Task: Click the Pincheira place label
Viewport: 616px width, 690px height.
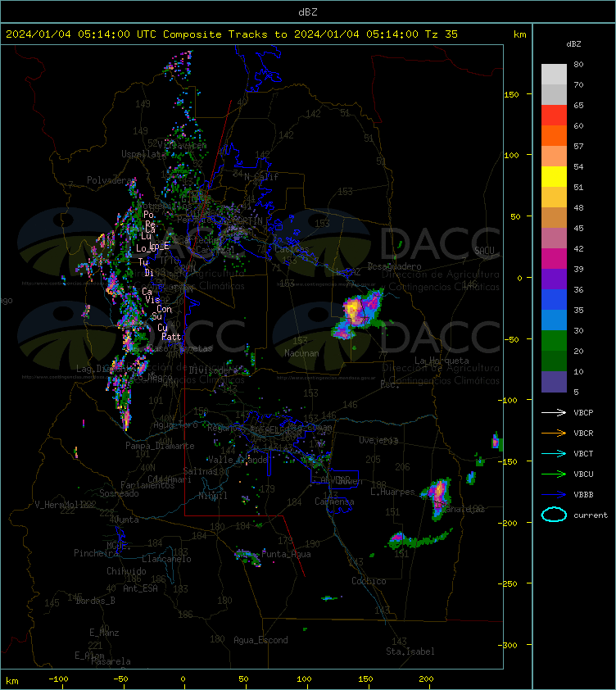Action: tap(96, 552)
